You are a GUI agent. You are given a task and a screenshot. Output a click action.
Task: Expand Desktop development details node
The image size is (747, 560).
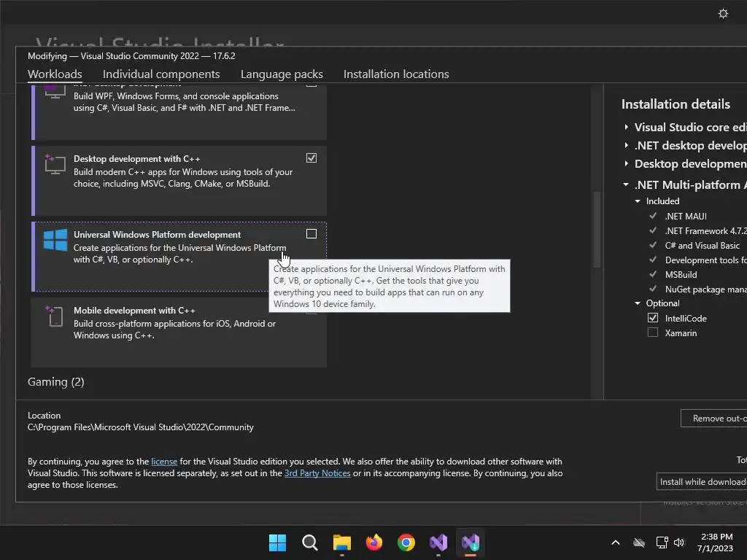[627, 163]
